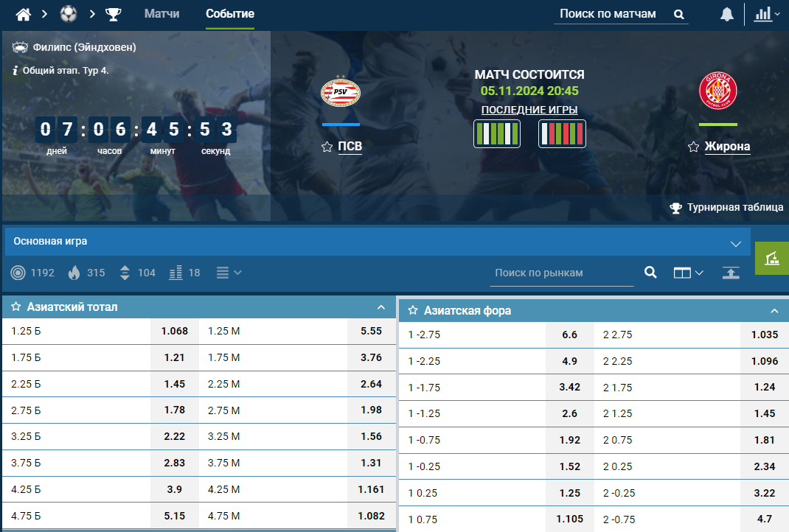Click the football sport icon
The image size is (789, 532).
pos(69,14)
